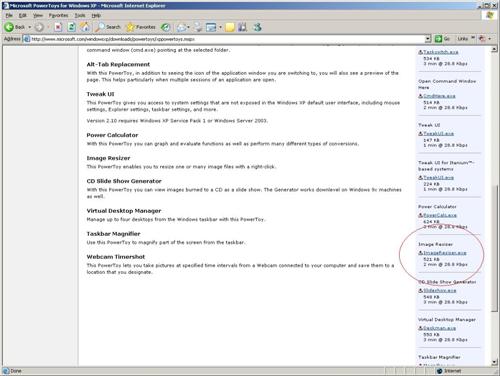Click TweakUI.exe link under Itanium-based systems
Image resolution: width=500 pixels, height=376 pixels.
438,178
